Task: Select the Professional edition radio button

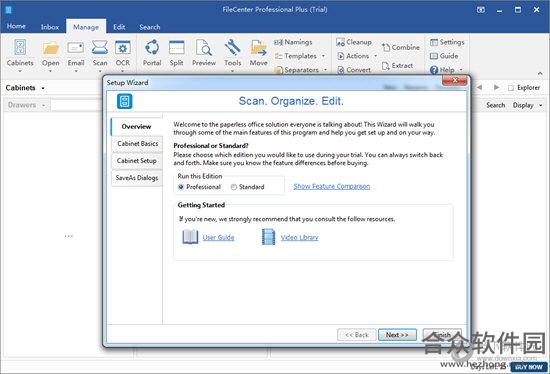Action: [181, 187]
